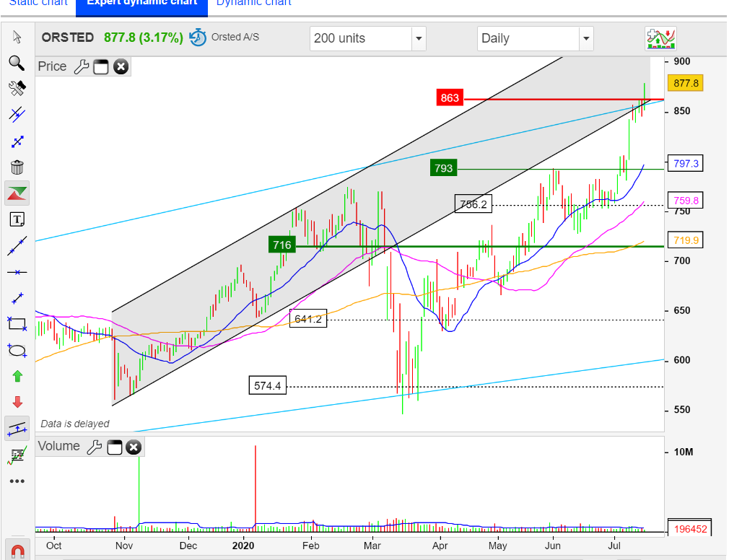The image size is (742, 560).
Task: Switch to the Static chart tab
Action: coord(38,4)
